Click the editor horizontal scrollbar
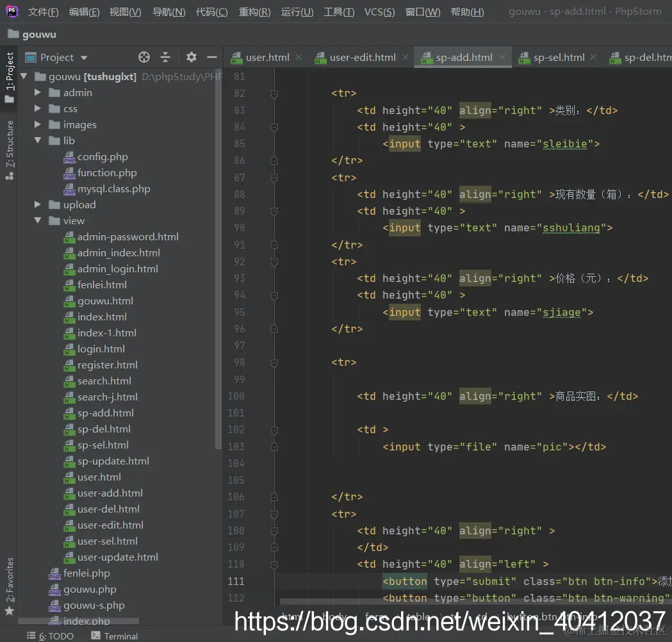 [476, 602]
